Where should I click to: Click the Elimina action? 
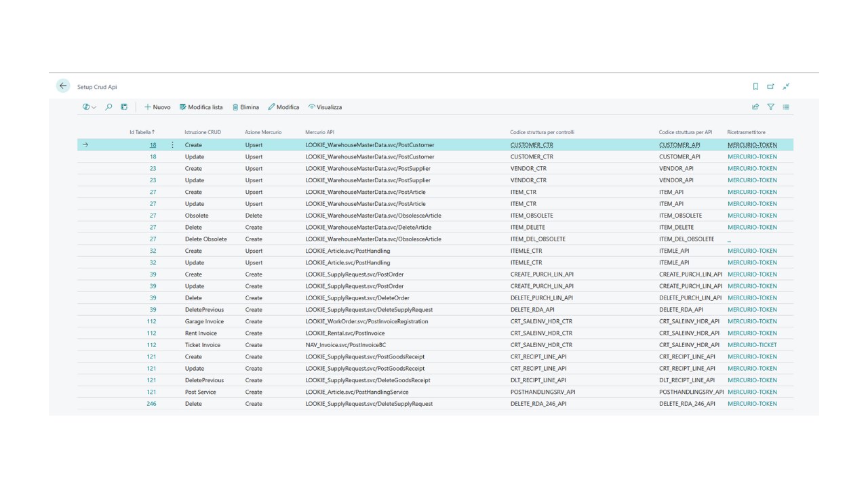point(245,107)
